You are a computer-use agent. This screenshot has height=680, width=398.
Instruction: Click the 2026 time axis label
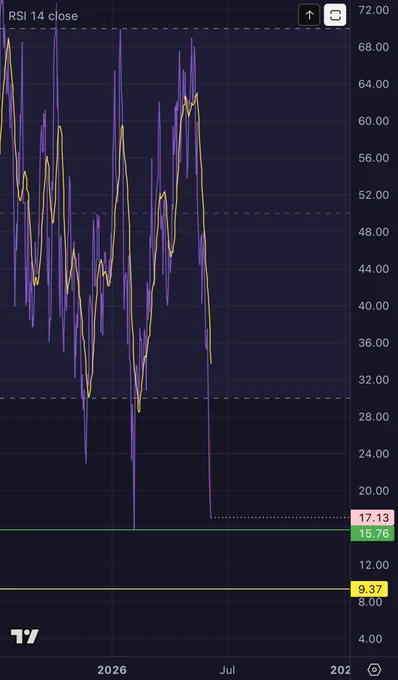point(112,670)
